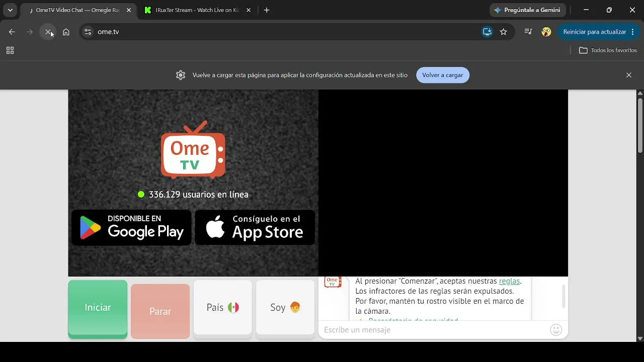Open site information icon in address bar
Image resolution: width=644 pixels, height=362 pixels.
point(88,32)
